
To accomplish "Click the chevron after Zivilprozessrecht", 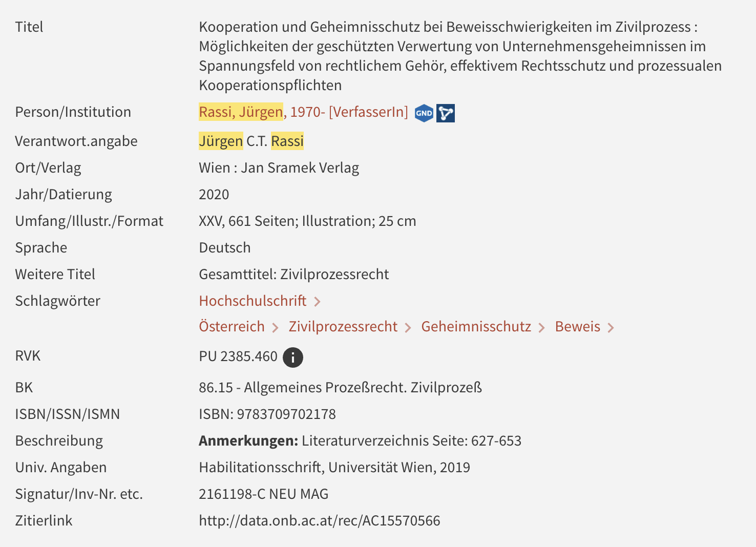I will coord(408,327).
